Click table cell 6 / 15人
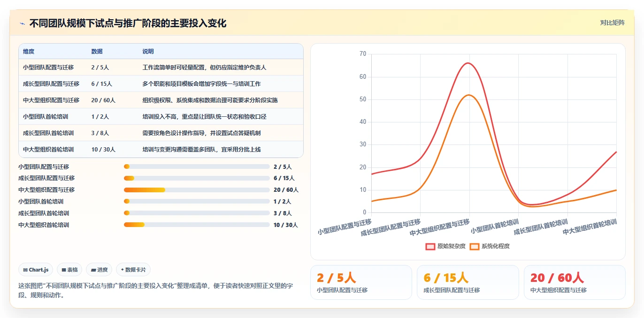This screenshot has height=318, width=644. [102, 84]
